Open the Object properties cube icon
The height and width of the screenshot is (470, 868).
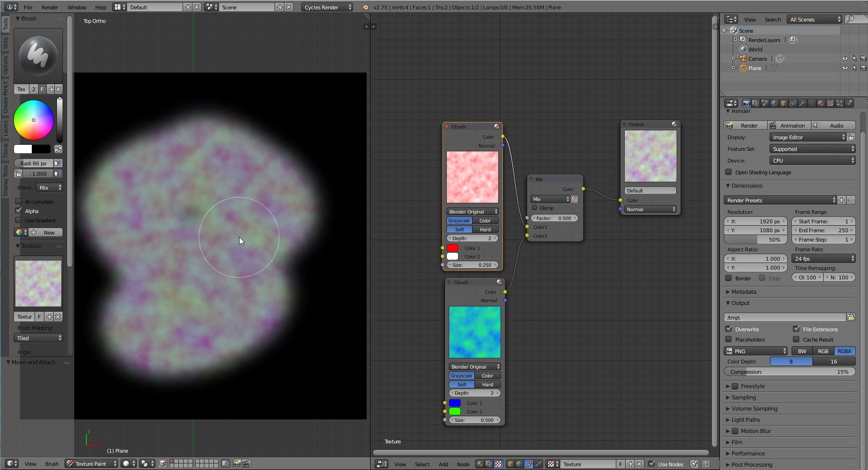click(783, 103)
